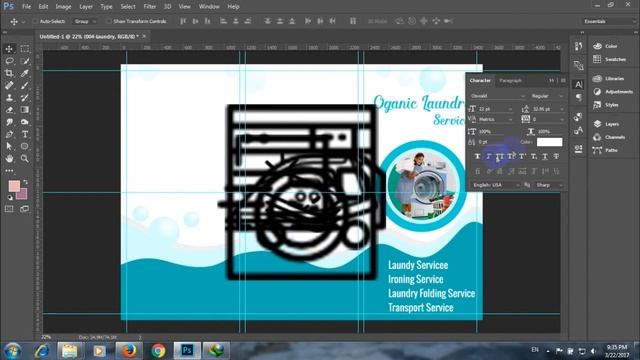Select the Gradient tool

(x=24, y=110)
